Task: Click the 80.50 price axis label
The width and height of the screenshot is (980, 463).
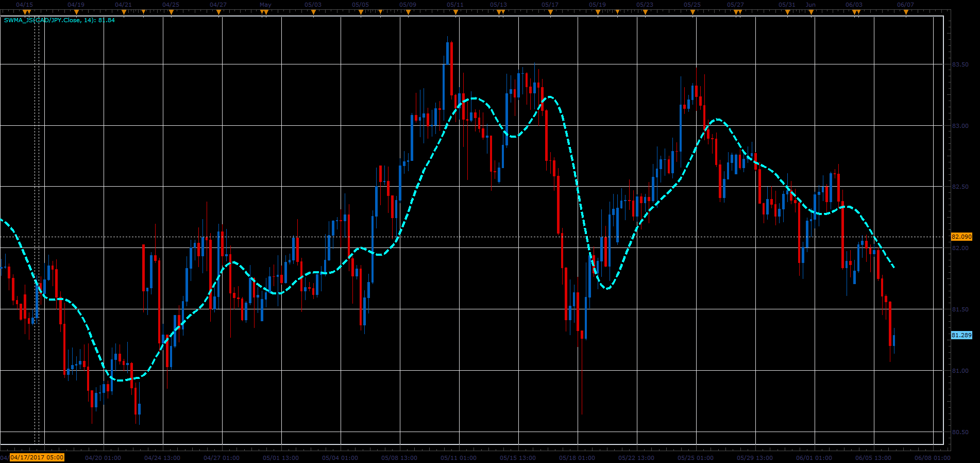Action: point(960,432)
